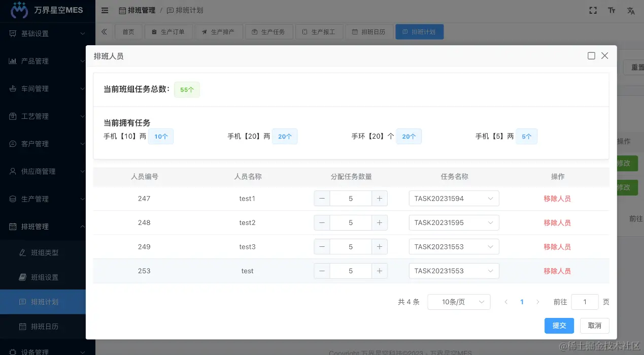Screen dimensions: 644x355
Task: Increase test2's task quantity with plus button
Action: (380, 222)
